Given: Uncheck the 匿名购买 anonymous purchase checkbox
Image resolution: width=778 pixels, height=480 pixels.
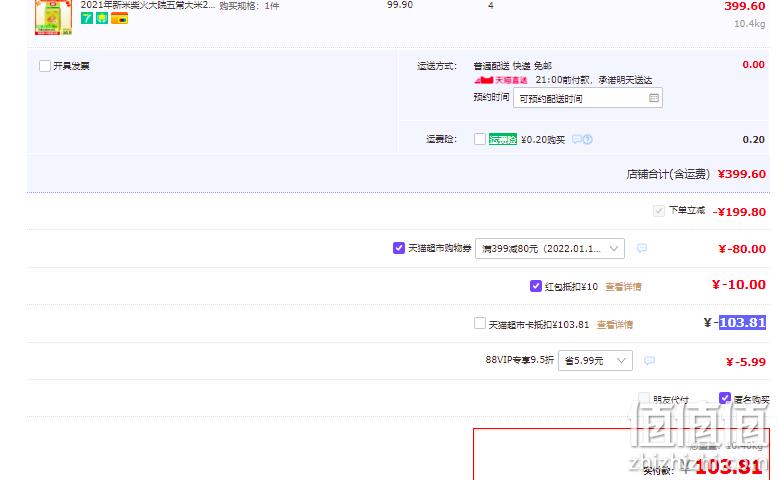Looking at the screenshot, I should pos(724,398).
